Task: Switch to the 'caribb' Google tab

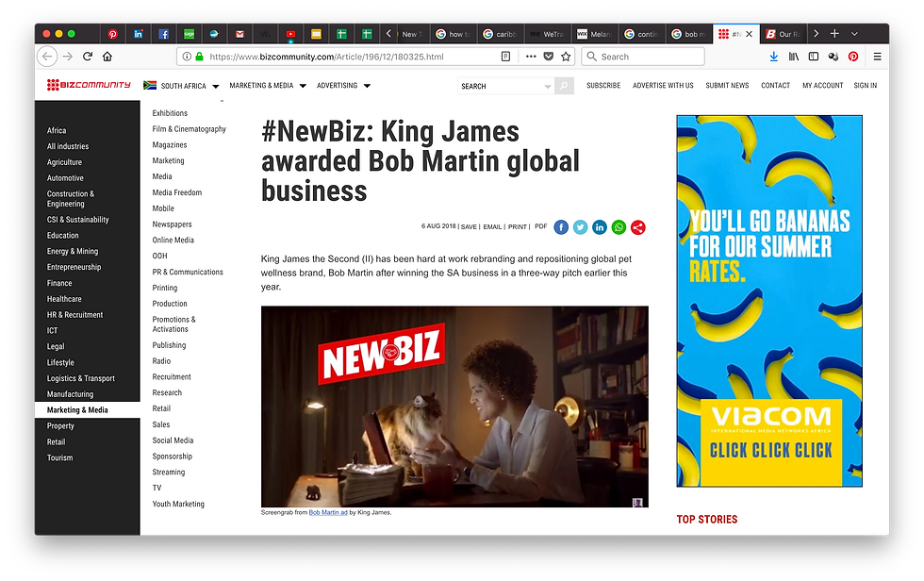Action: (x=501, y=34)
